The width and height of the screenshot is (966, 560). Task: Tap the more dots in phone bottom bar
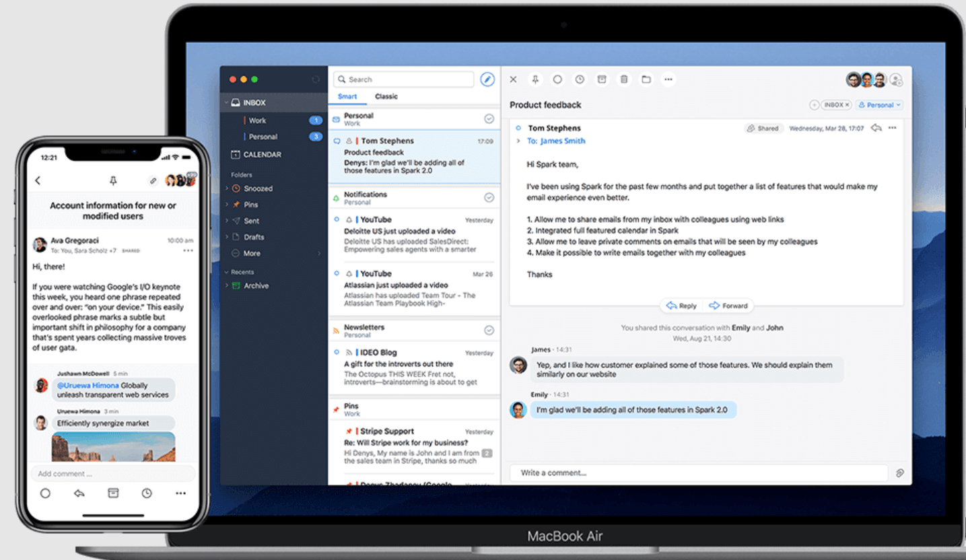point(180,493)
